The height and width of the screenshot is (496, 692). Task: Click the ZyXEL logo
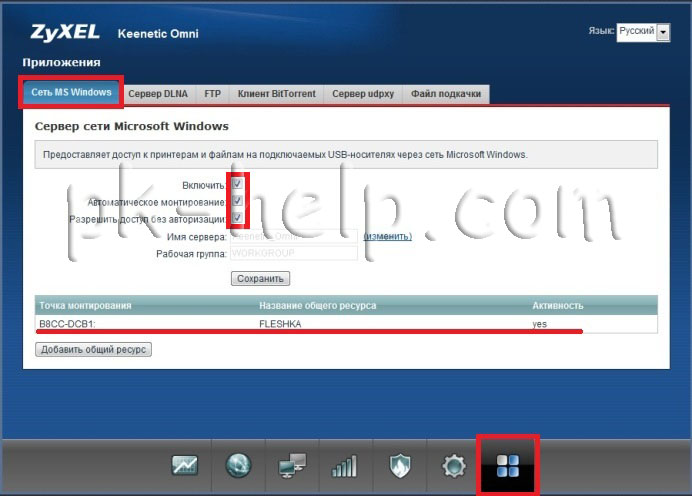[65, 33]
